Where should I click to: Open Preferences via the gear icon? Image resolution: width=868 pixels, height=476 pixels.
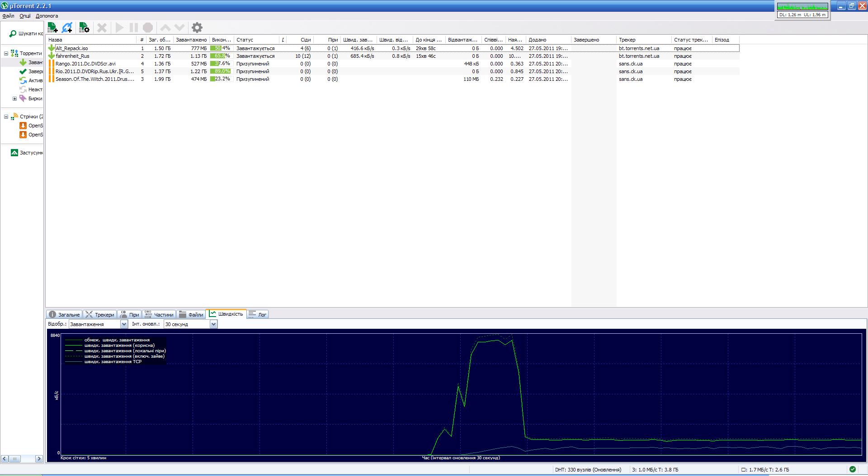tap(197, 28)
